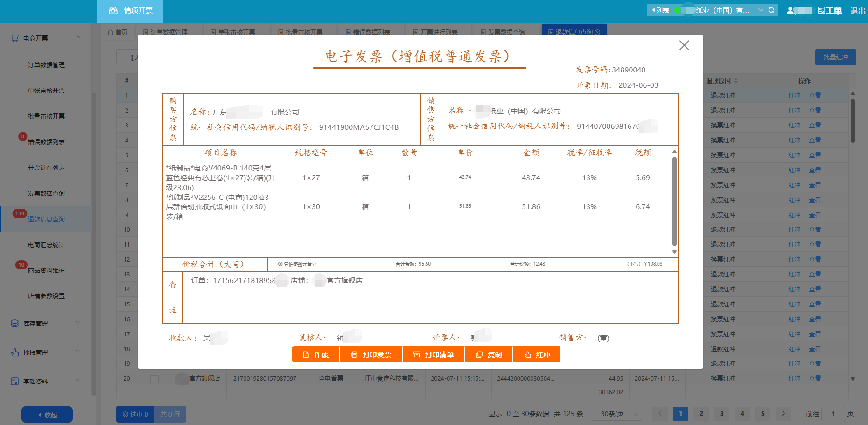Viewport: 868px width, 425px height.
Task: Collapse the 电商开票 sidebar section
Action: 78,37
